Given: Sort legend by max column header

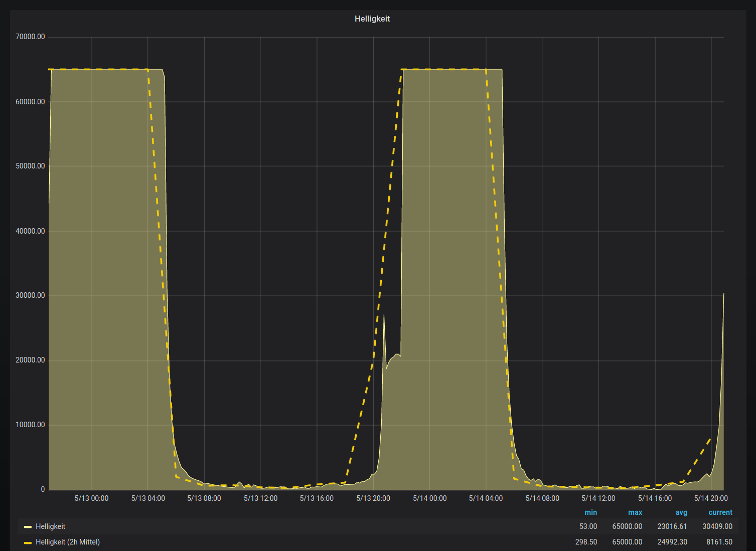Looking at the screenshot, I should [x=635, y=512].
